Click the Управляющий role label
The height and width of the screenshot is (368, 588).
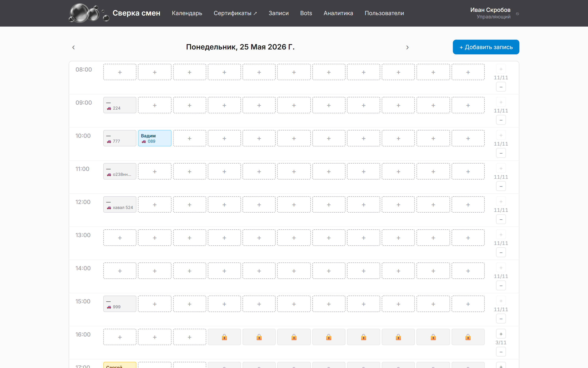(493, 17)
